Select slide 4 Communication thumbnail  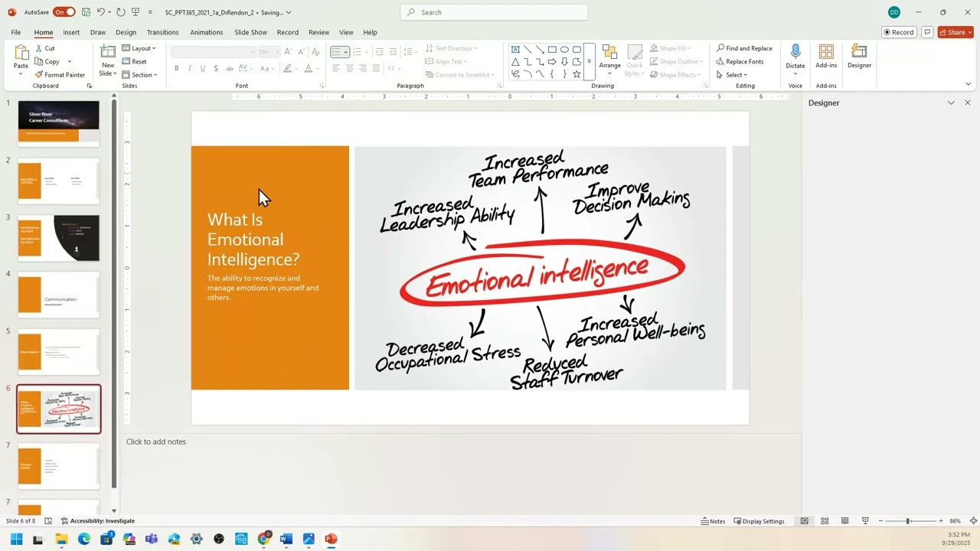pyautogui.click(x=59, y=295)
